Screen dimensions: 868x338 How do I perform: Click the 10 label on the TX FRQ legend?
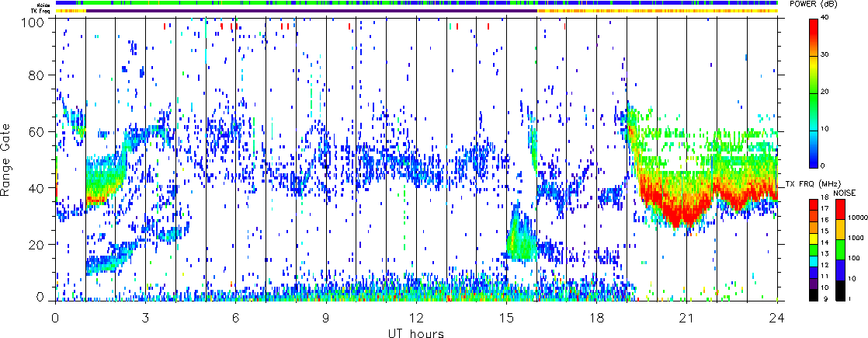[x=825, y=287]
